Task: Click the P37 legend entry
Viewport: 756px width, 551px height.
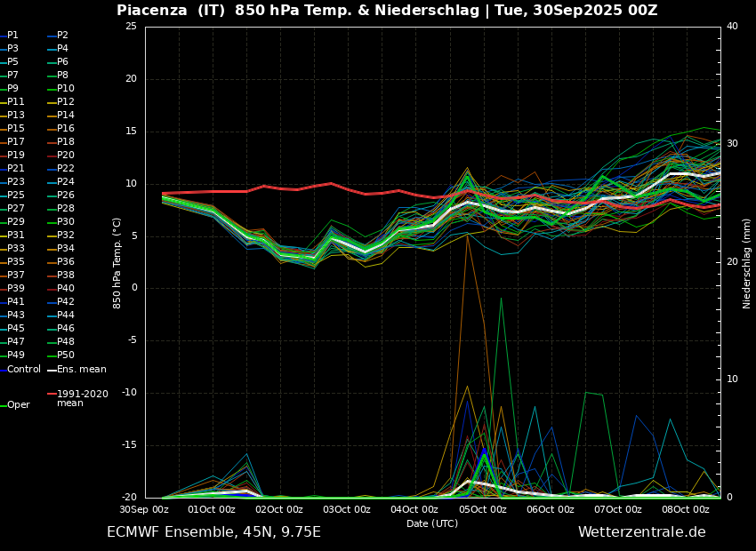Action: click(16, 275)
